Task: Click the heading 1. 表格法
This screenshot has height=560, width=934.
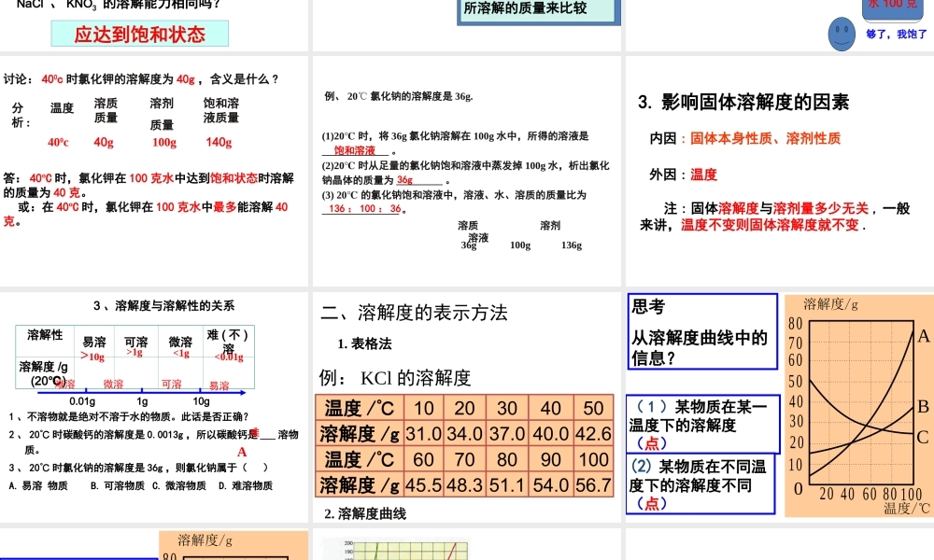Action: click(364, 344)
